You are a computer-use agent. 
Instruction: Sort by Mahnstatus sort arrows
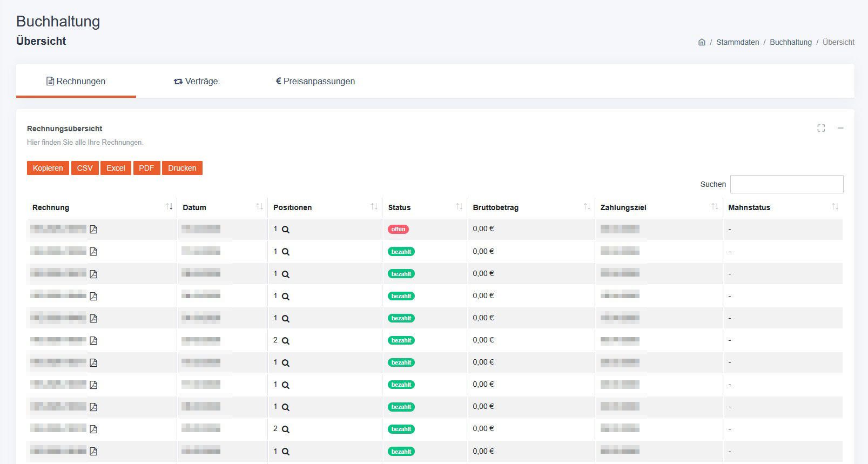pyautogui.click(x=835, y=207)
